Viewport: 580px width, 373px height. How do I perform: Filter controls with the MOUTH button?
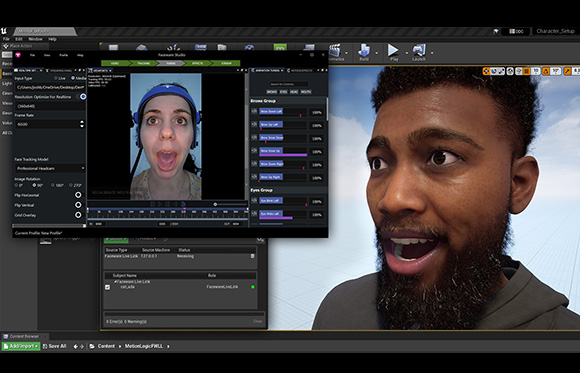[x=306, y=92]
